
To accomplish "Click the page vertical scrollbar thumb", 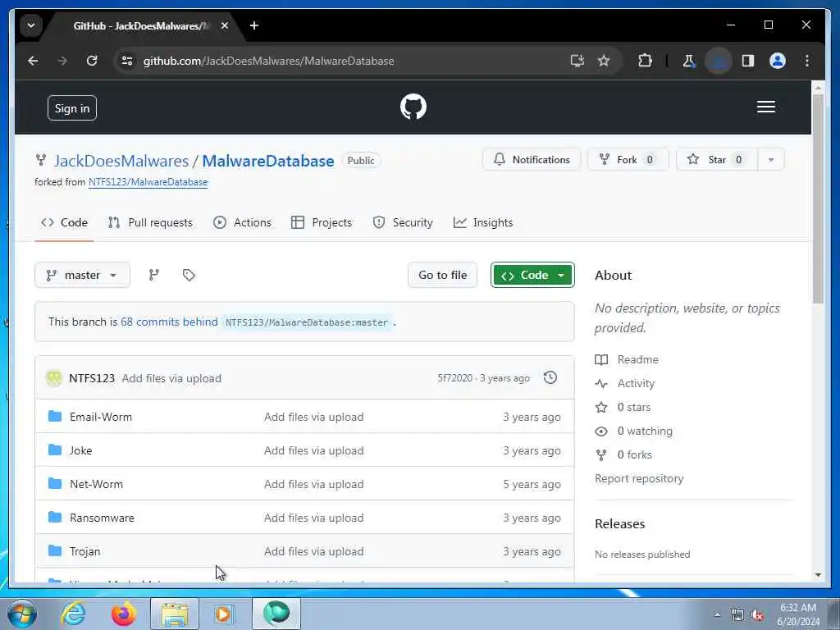I will (818, 199).
